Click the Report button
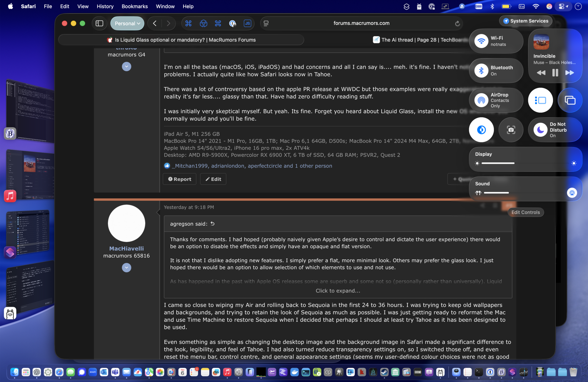The height and width of the screenshot is (382, 588). pyautogui.click(x=179, y=179)
